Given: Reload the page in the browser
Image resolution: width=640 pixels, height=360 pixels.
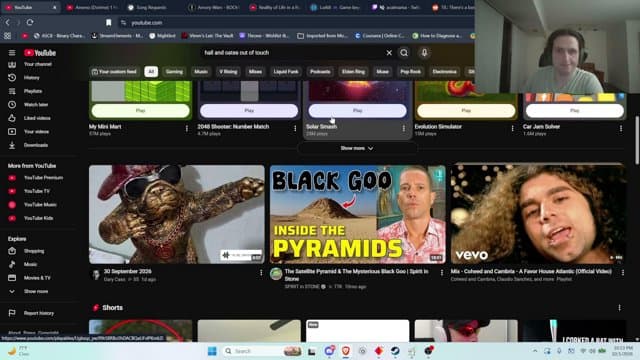Looking at the screenshot, I should 30,22.
